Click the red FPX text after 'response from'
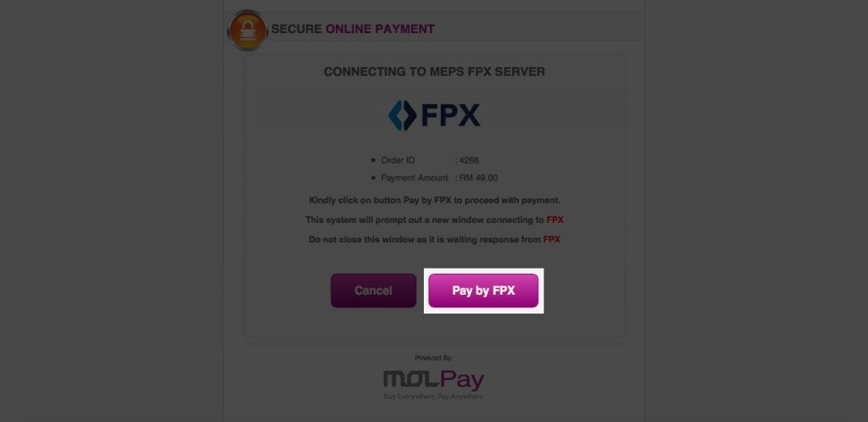Image resolution: width=868 pixels, height=422 pixels. pos(551,240)
